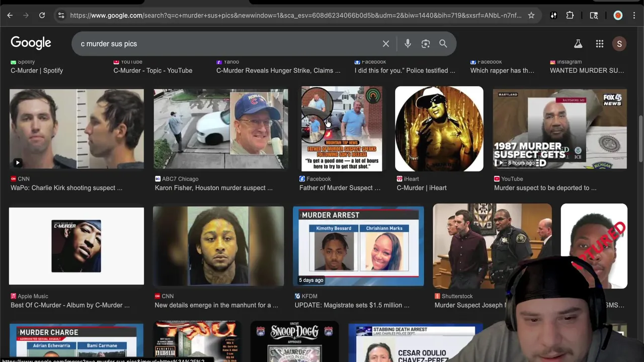Open 'I did this for you' Facebook link
The width and height of the screenshot is (644, 362).
[405, 70]
